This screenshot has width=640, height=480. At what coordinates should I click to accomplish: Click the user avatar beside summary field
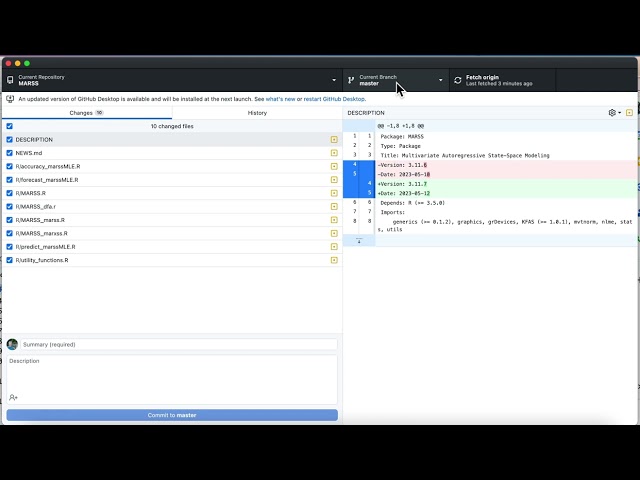(12, 344)
